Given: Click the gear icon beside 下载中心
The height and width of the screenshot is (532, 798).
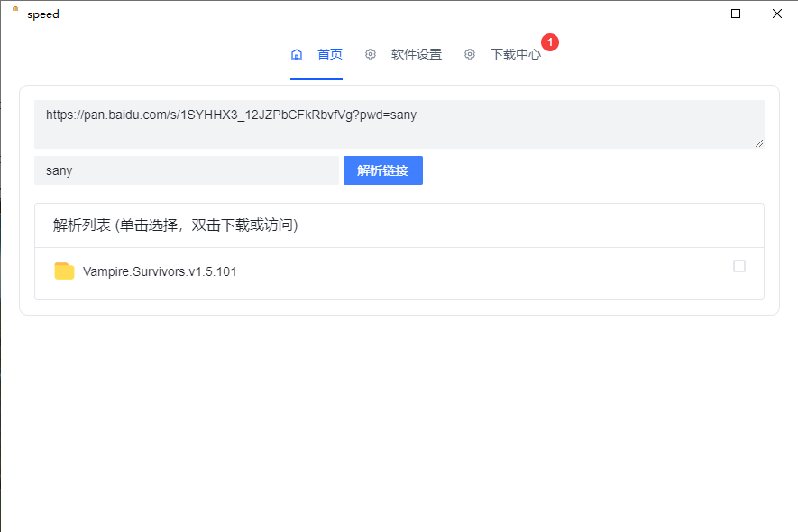Looking at the screenshot, I should [470, 54].
